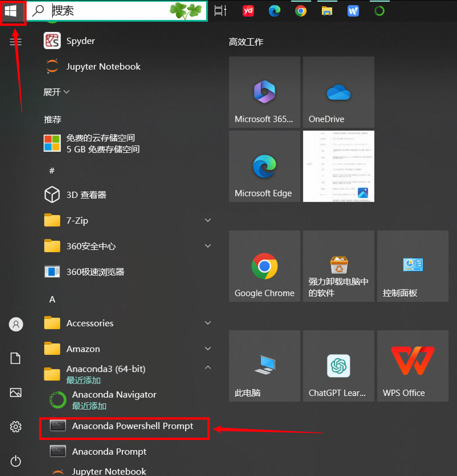457x476 pixels.
Task: Launch Microsoft Edge from the taskbar
Action: click(274, 11)
